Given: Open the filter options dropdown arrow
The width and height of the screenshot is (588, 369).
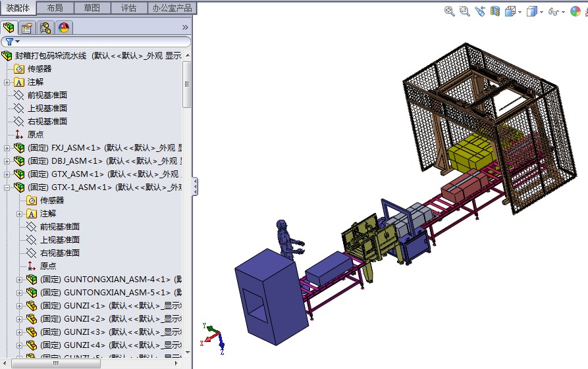Looking at the screenshot, I should tap(17, 41).
